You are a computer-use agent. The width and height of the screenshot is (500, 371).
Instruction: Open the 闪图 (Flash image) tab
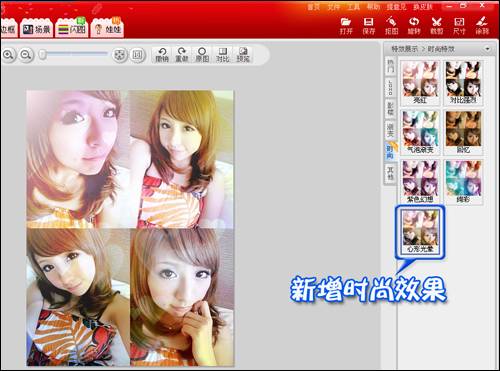72,29
